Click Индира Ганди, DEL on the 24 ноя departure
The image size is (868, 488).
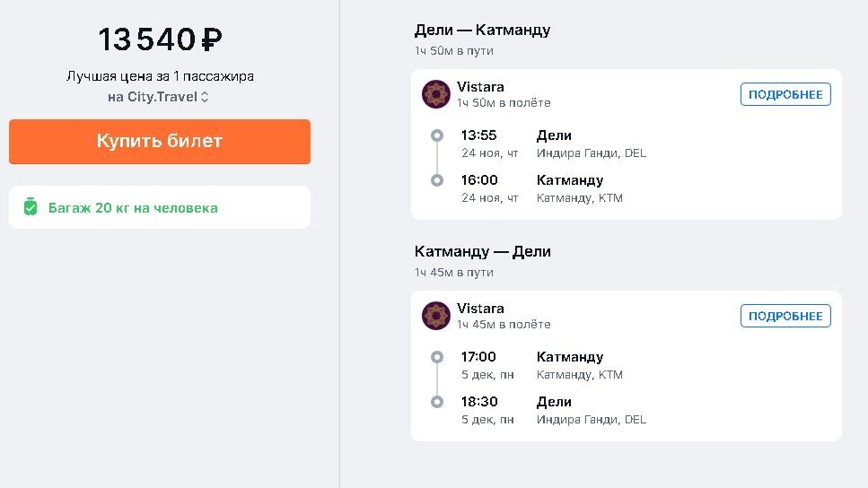tap(592, 153)
